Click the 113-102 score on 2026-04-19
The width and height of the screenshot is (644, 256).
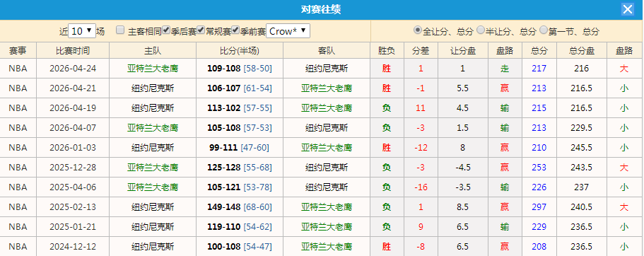click(224, 108)
